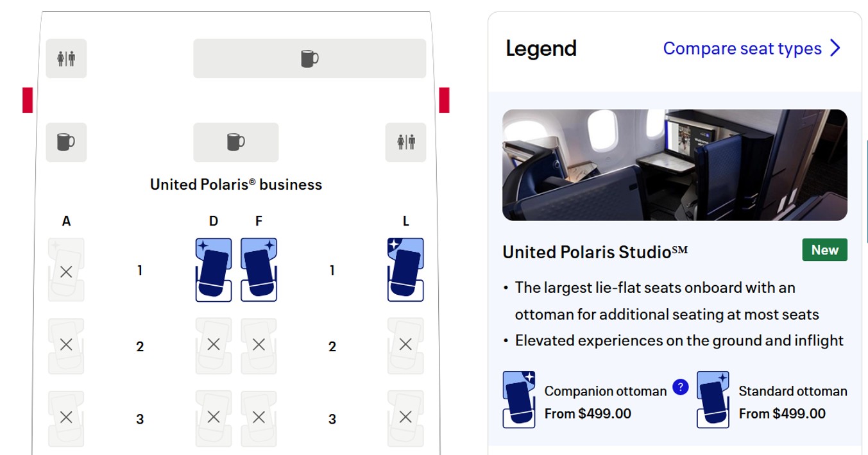This screenshot has height=455, width=868.
Task: Click the left galley coffee cup icon
Action: tap(66, 142)
